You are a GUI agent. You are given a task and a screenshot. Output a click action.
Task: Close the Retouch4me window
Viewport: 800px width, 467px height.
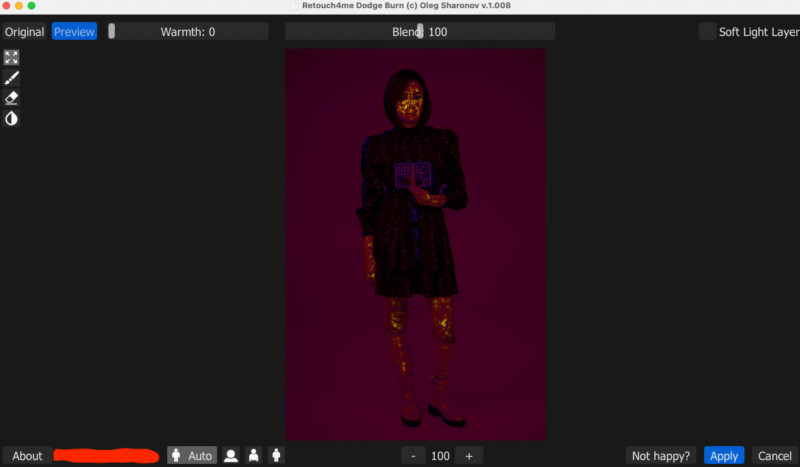pos(6,6)
